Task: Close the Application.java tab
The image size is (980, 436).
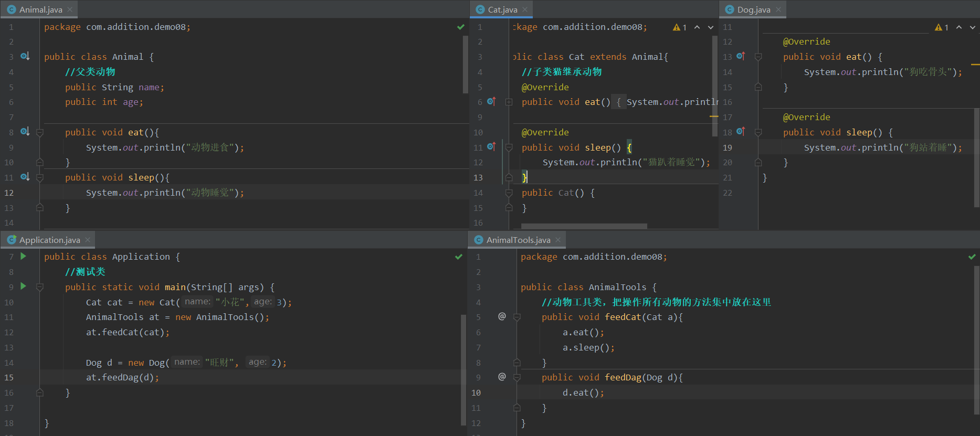Action: click(x=88, y=240)
